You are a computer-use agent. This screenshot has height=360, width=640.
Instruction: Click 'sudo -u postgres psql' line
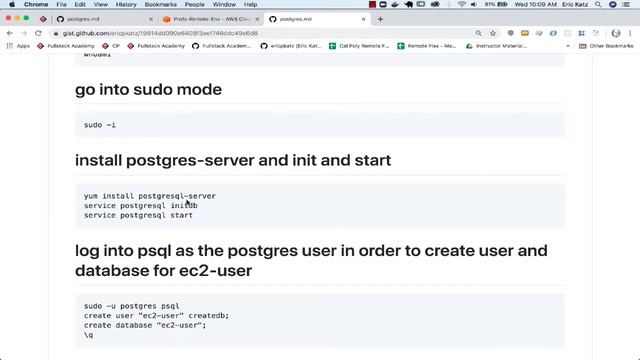[132, 306]
